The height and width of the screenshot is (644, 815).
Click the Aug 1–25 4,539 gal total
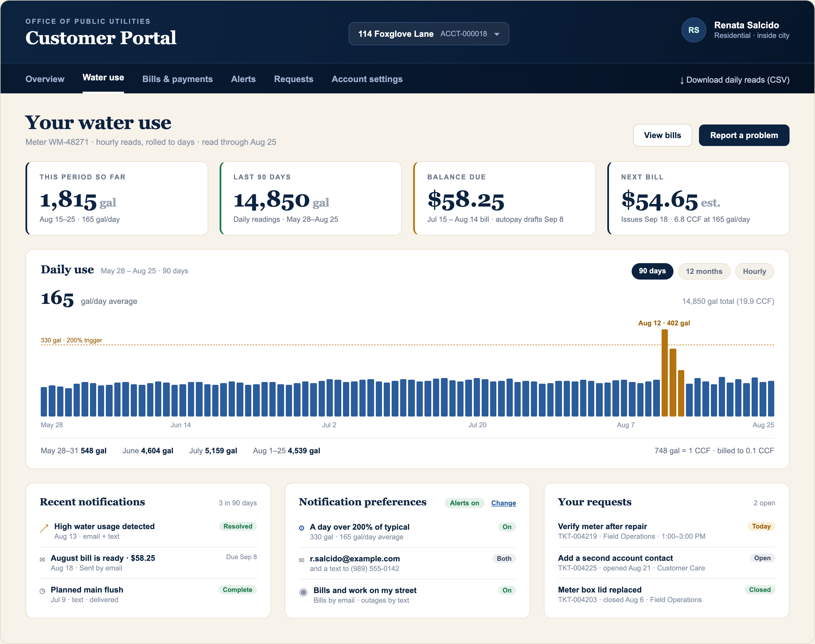point(287,450)
